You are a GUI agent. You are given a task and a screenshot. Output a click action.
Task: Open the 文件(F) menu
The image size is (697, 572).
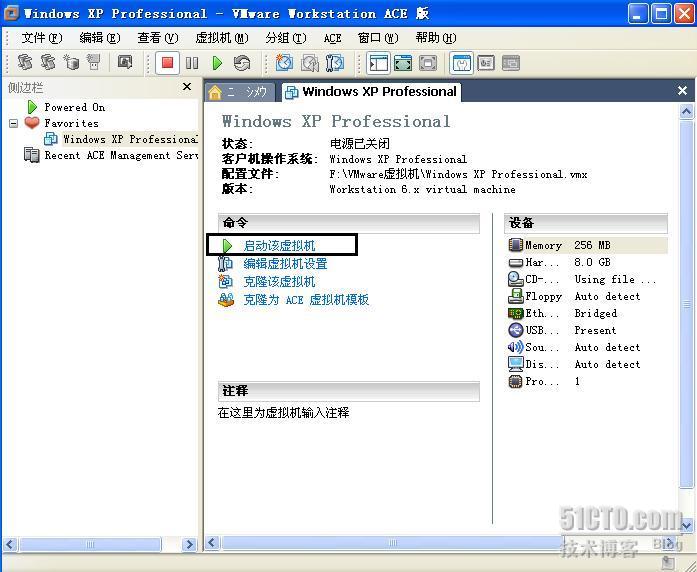pos(42,38)
